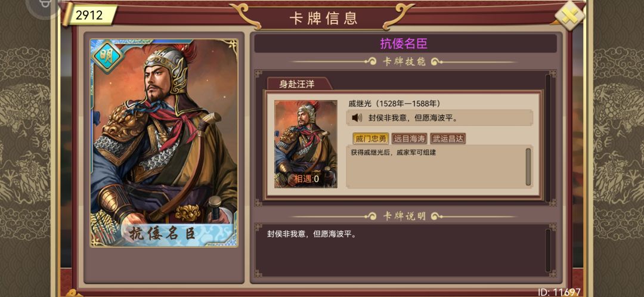The image size is (644, 297).
Task: Tap the 2912 currency counter
Action: 89,16
